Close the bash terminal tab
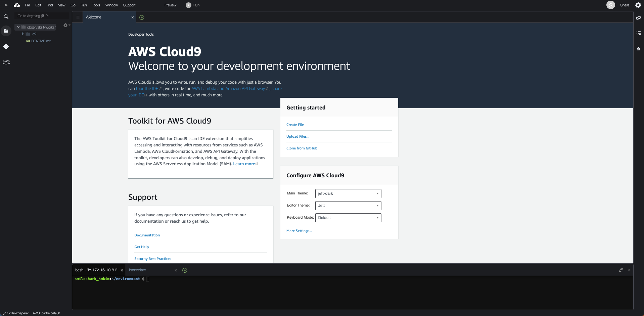644x316 pixels. pos(122,270)
